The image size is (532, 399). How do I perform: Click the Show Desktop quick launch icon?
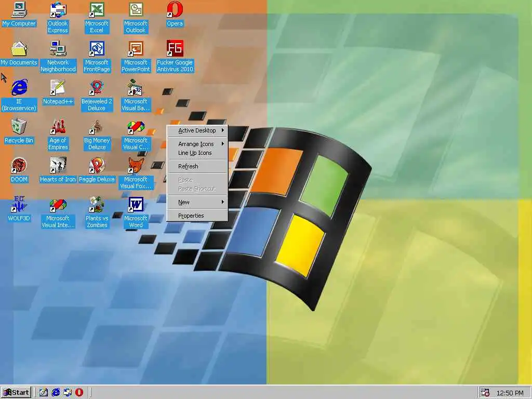click(x=44, y=393)
